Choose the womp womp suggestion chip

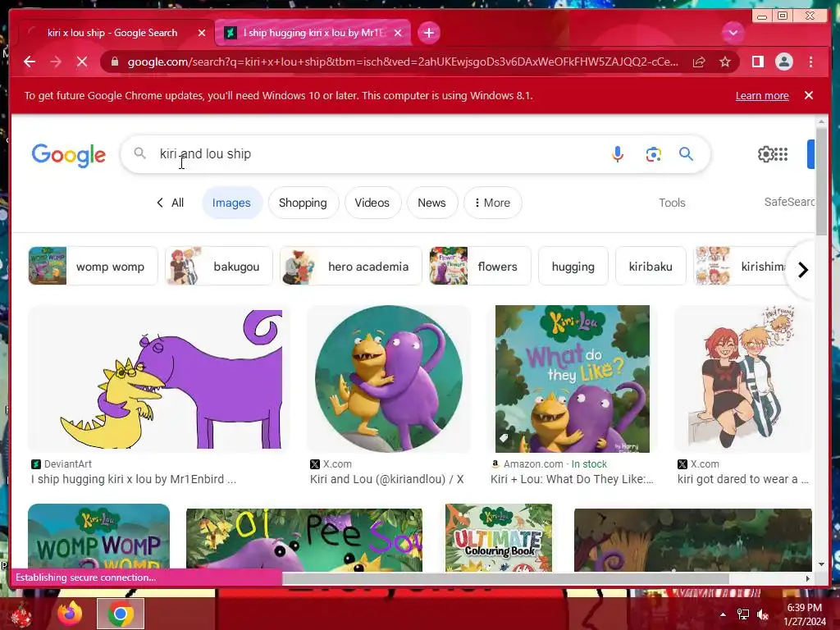pos(93,267)
